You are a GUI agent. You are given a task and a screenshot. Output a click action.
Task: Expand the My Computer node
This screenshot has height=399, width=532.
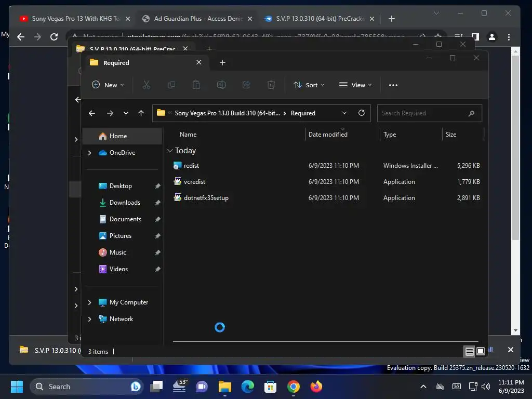click(89, 302)
